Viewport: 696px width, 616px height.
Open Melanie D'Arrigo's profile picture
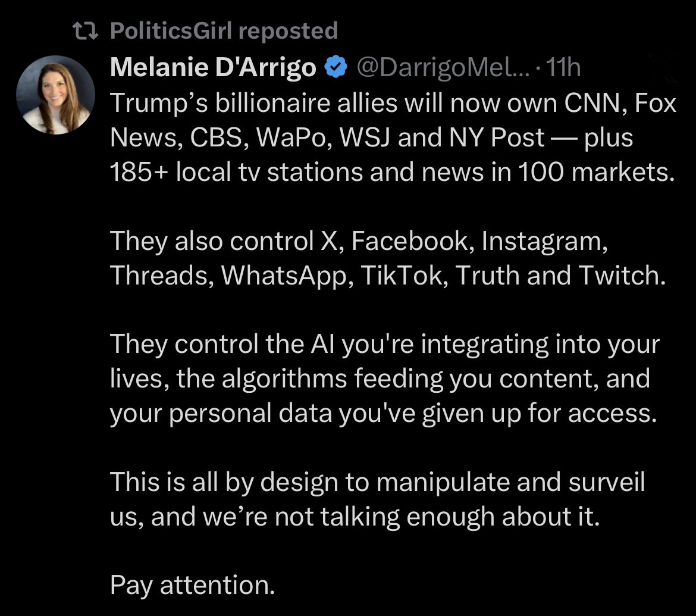point(55,95)
